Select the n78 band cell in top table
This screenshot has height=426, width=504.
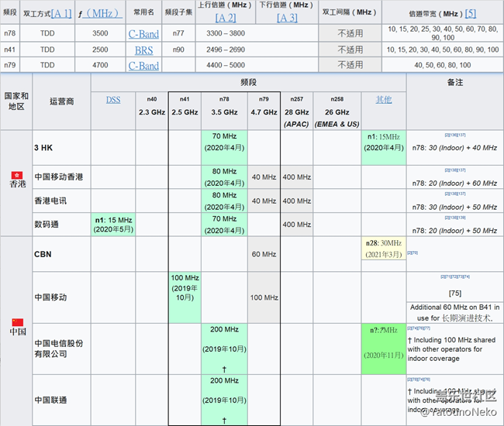pos(10,33)
